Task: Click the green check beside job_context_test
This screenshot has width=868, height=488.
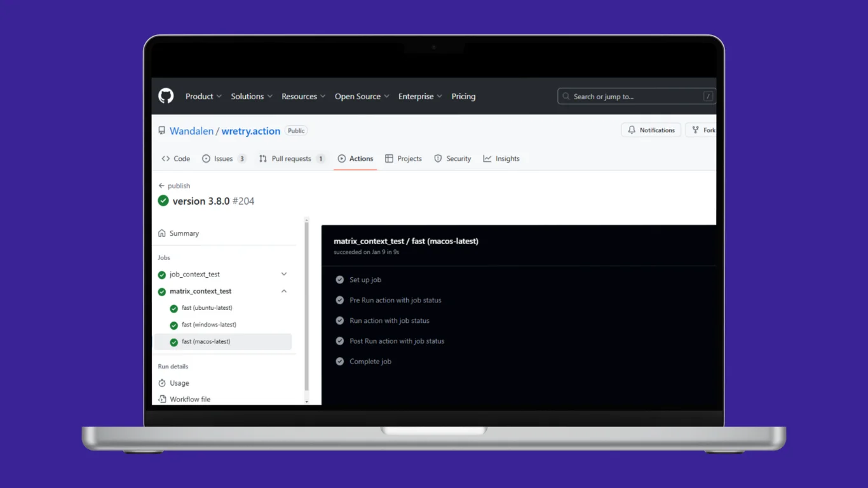Action: 161,274
